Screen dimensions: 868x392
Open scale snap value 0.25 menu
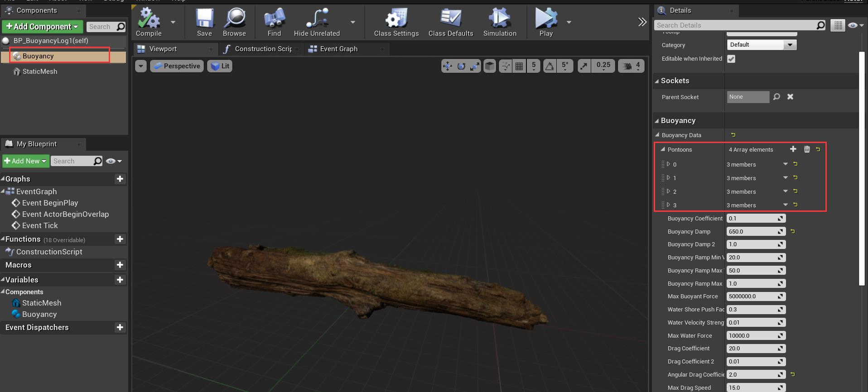603,66
